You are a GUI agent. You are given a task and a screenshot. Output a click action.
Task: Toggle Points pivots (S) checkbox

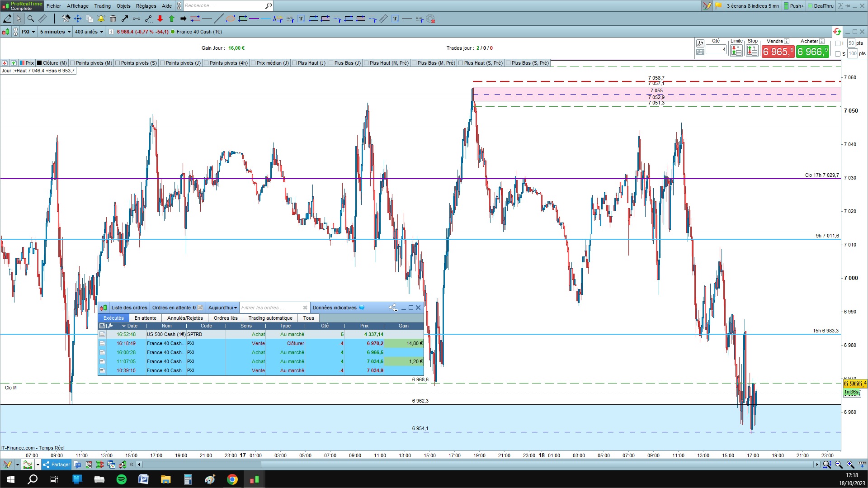click(x=118, y=63)
